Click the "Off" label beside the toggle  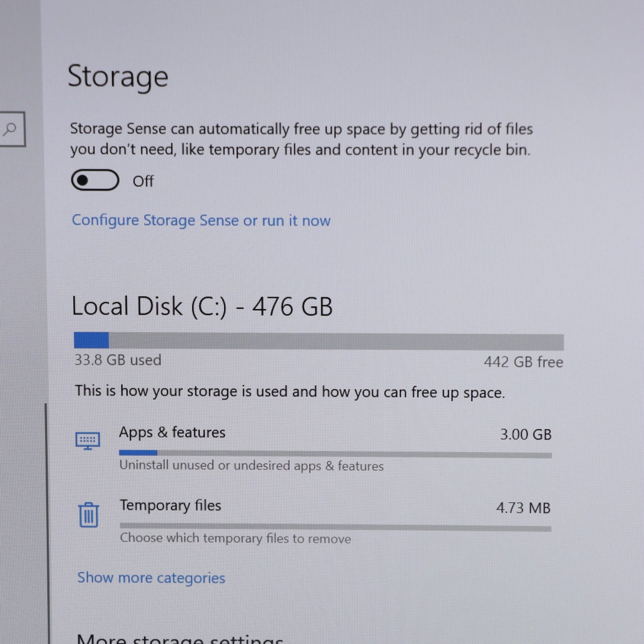(x=143, y=182)
